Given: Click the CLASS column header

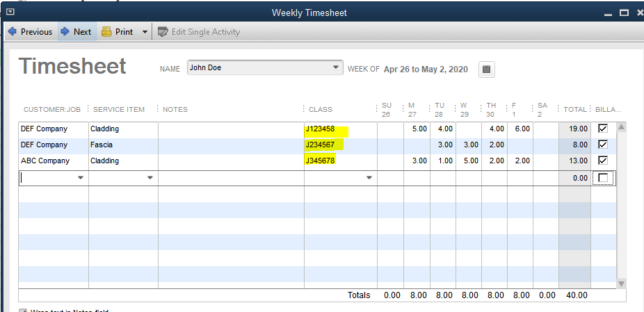Looking at the screenshot, I should pyautogui.click(x=321, y=110).
